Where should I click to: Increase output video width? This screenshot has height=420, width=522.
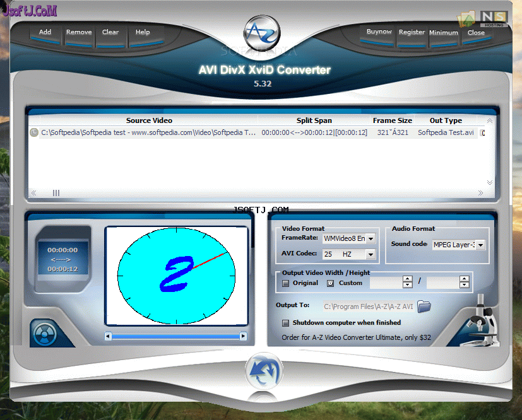pos(408,279)
